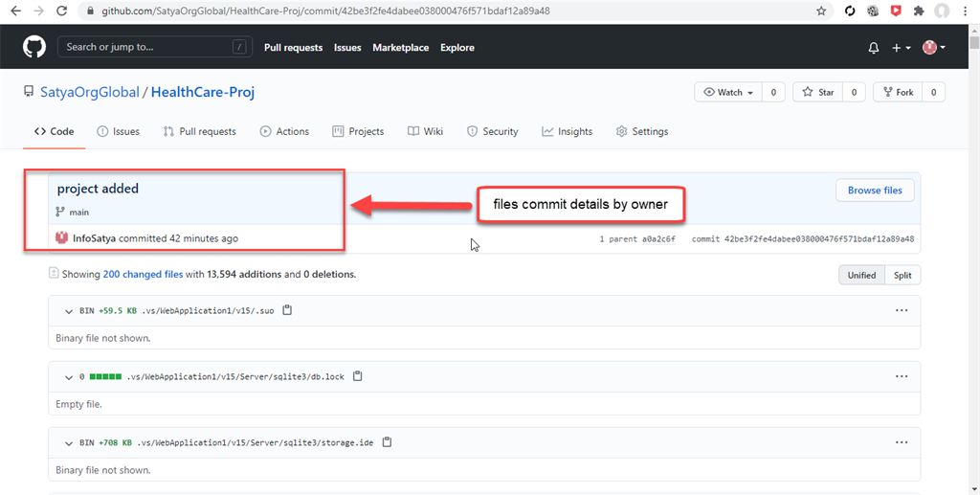Click the browser address bar URL

point(325,11)
